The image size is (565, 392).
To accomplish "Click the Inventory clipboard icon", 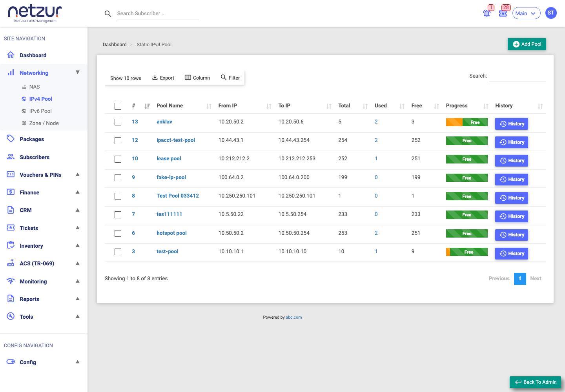I will 11,245.
